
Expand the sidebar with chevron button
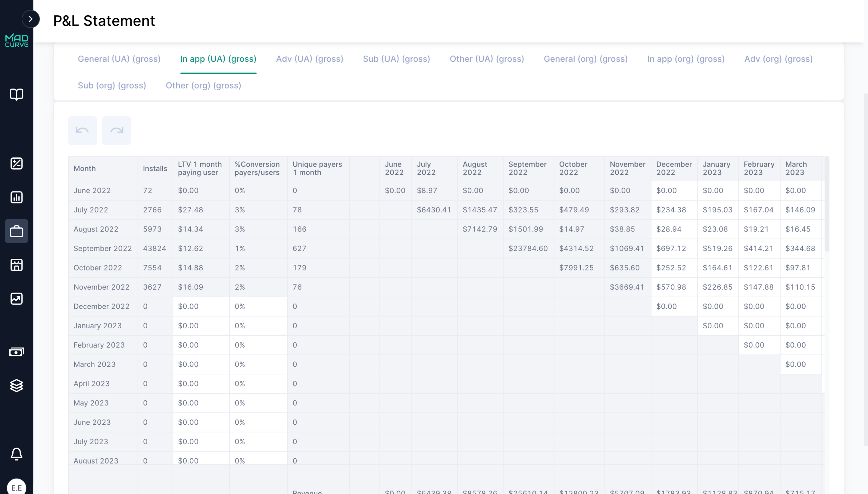point(30,19)
